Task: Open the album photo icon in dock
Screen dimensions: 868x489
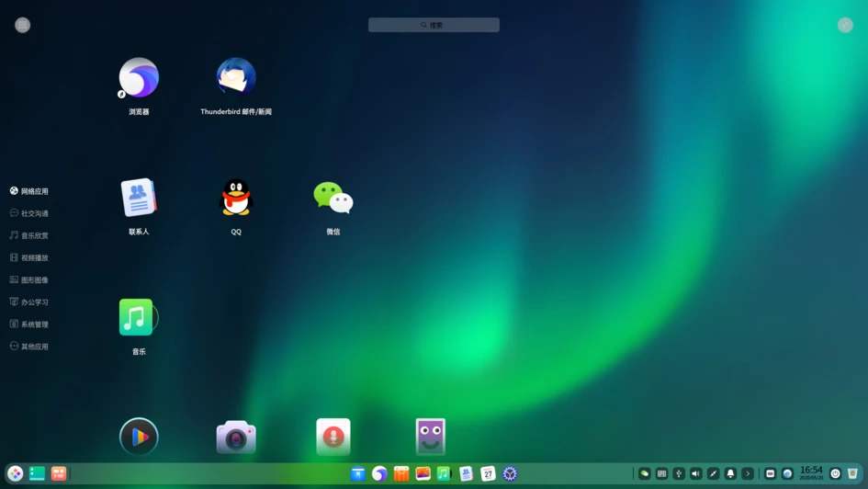Action: coord(423,474)
